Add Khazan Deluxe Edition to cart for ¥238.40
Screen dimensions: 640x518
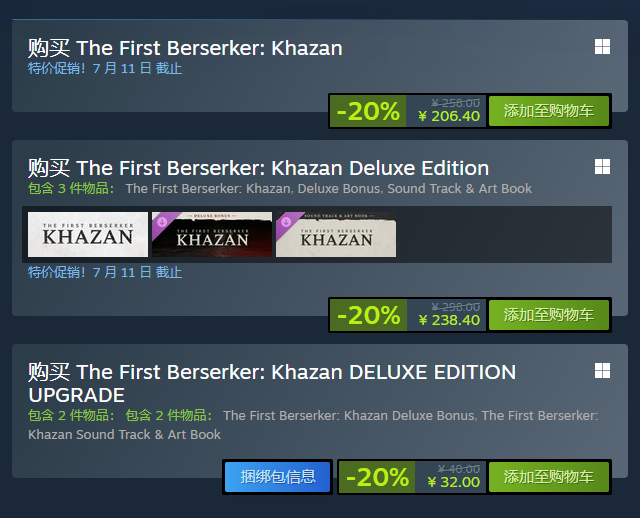point(555,314)
